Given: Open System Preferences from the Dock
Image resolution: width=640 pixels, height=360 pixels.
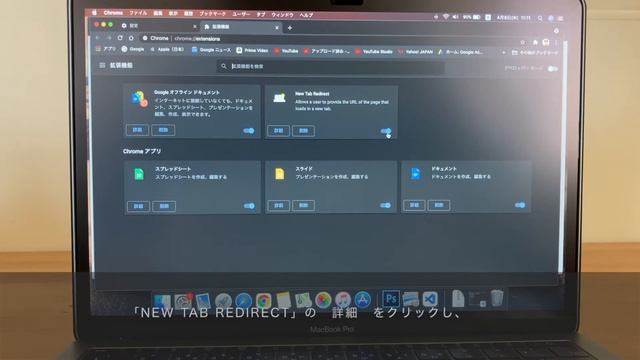Looking at the screenshot, I should pyautogui.click(x=183, y=301).
